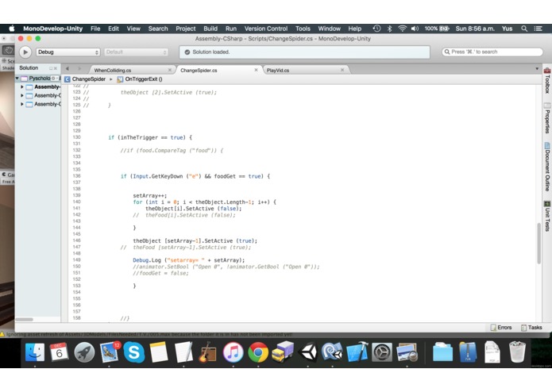
Task: Close the WhenColliding.cs tab
Action: click(x=170, y=70)
